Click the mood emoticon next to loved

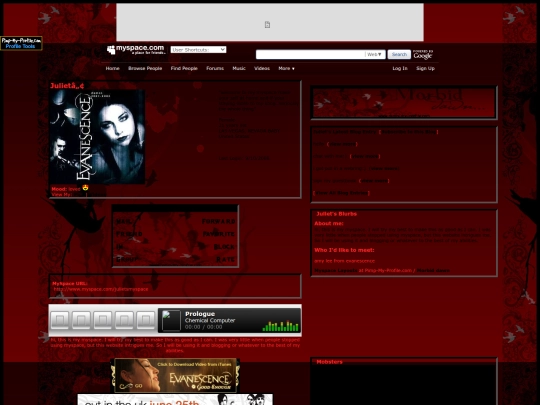coord(85,188)
